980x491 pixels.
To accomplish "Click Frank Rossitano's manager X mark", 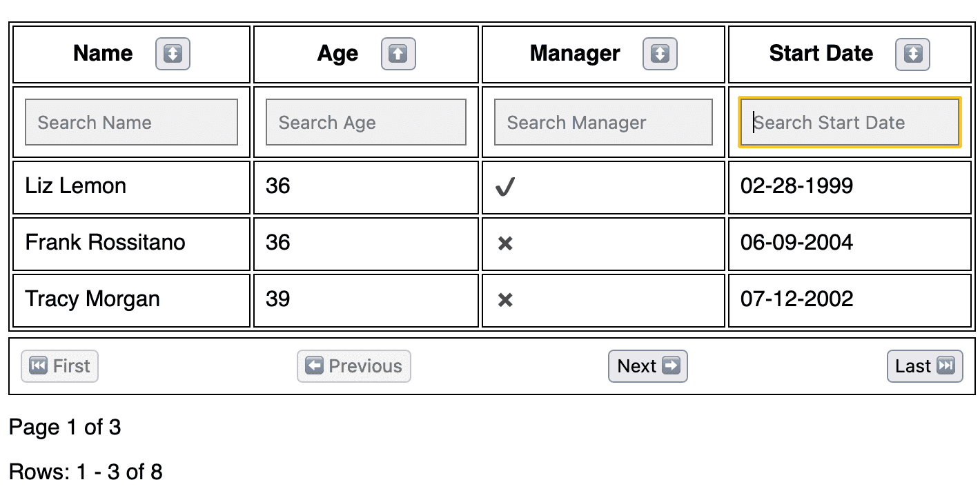I will click(504, 243).
